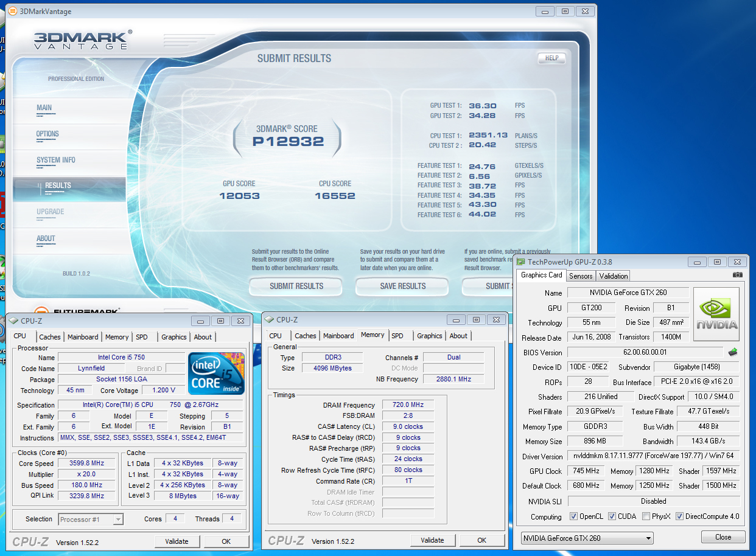Open MAIN in the 3DMark Vantage sidebar
The height and width of the screenshot is (556, 756).
click(44, 108)
